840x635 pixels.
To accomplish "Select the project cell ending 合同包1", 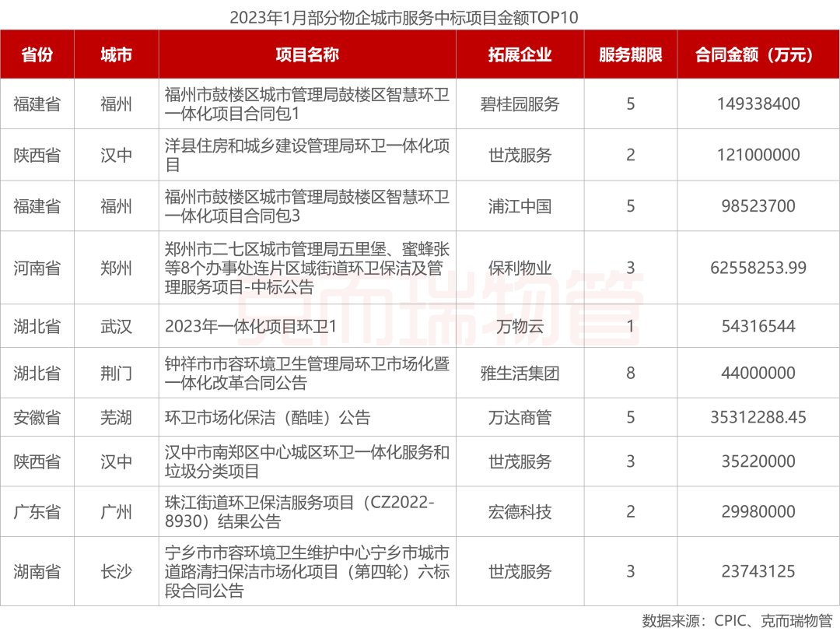I will point(307,104).
